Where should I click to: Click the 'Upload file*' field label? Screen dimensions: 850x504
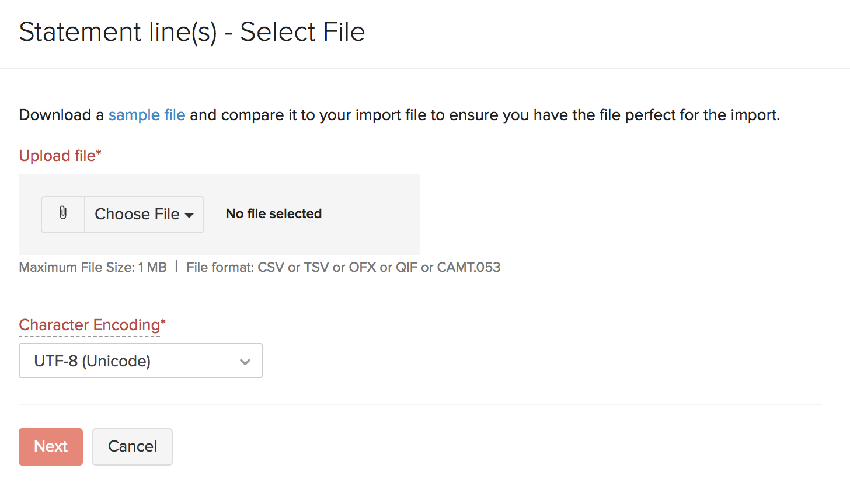tap(60, 156)
